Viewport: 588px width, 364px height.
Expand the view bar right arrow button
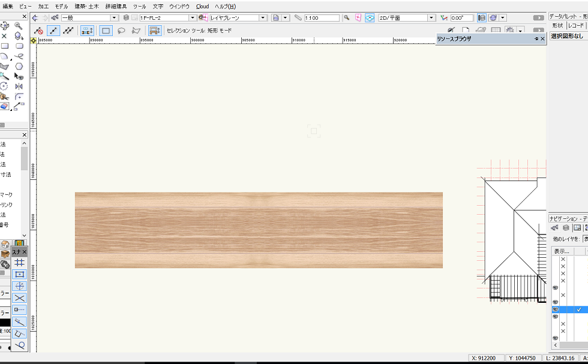539,17
